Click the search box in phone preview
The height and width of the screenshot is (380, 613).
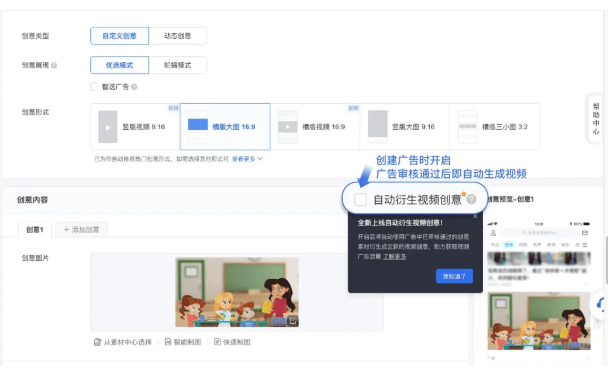(539, 233)
